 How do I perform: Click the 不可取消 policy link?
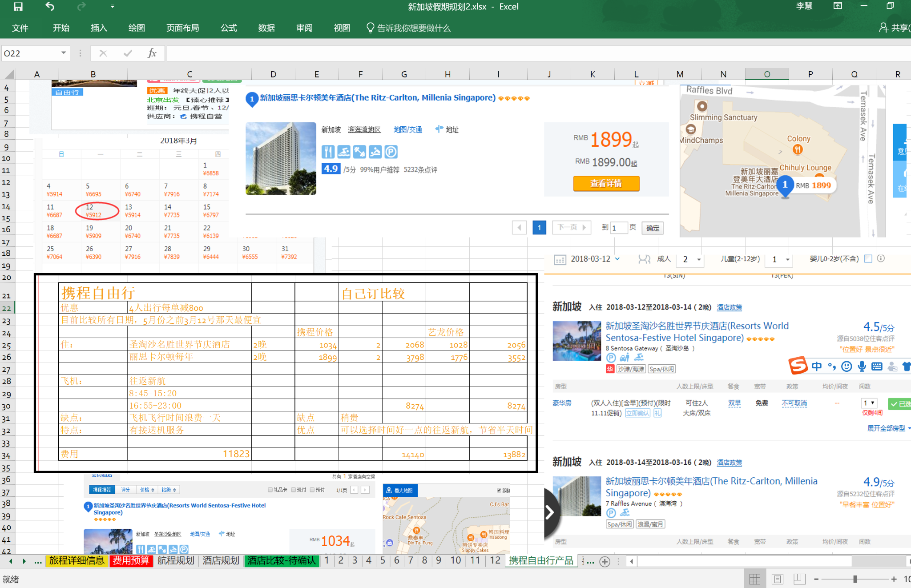tap(794, 403)
